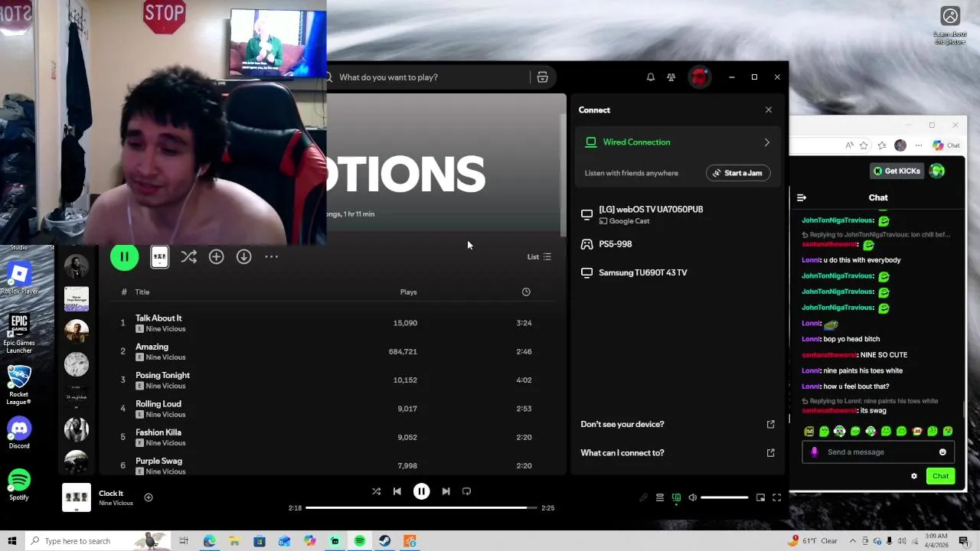The width and height of the screenshot is (980, 551).
Task: Sort tracks by the Title column header
Action: (142, 292)
